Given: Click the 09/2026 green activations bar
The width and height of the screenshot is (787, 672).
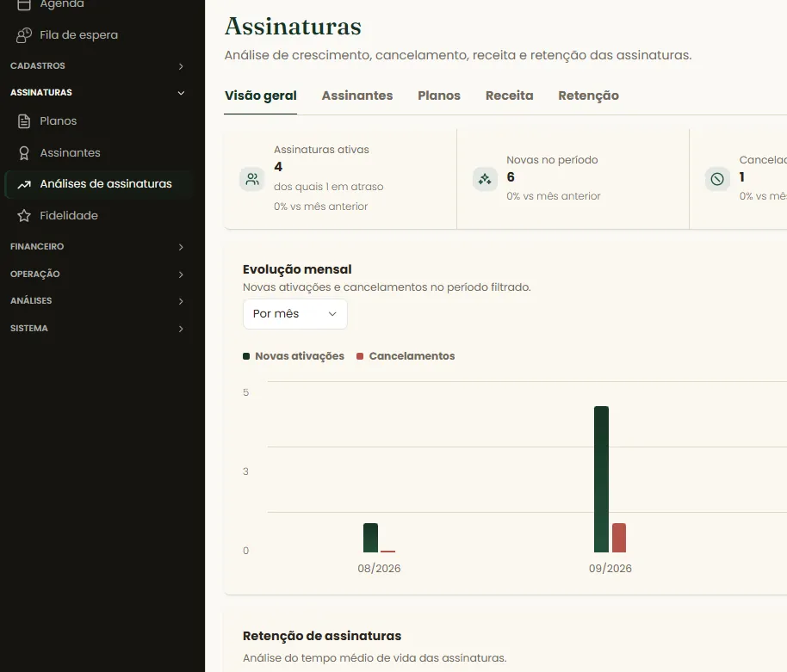Looking at the screenshot, I should click(601, 479).
